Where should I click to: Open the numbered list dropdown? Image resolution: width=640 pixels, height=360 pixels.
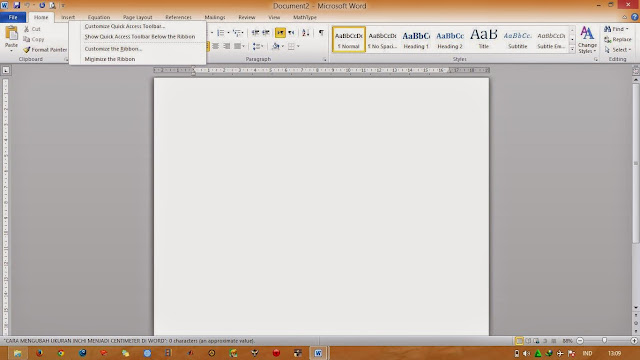click(228, 33)
